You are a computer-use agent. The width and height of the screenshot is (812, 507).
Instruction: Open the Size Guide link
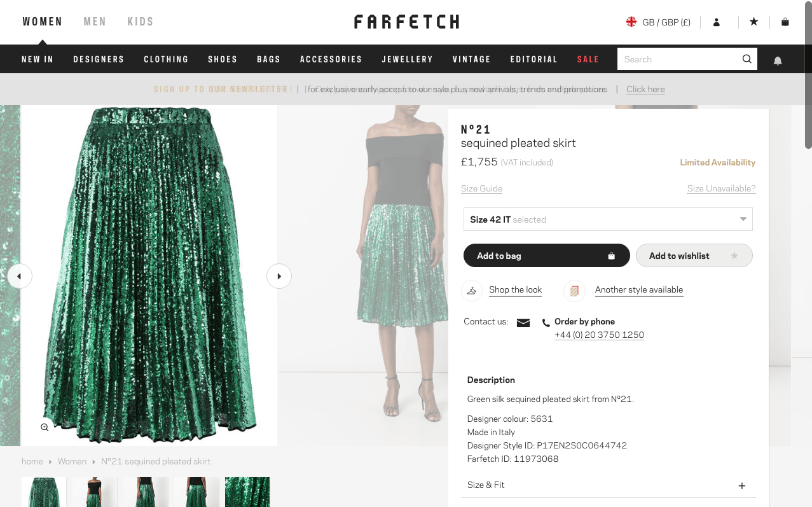click(x=481, y=188)
